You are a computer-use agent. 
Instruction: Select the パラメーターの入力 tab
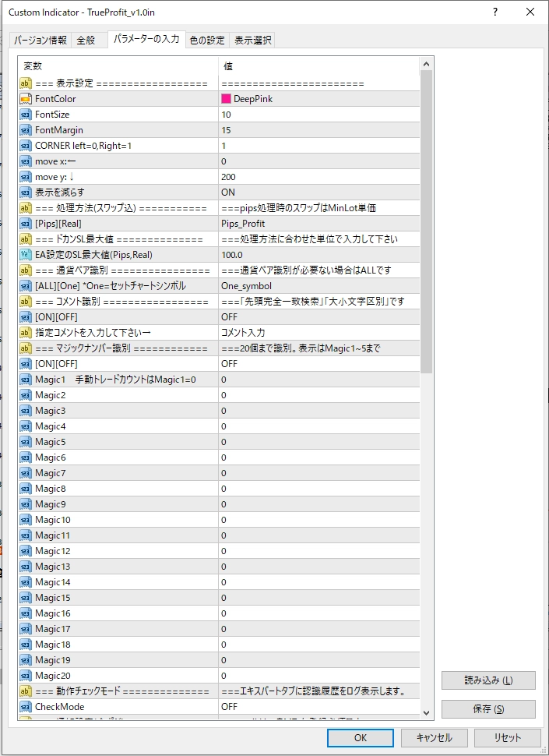(x=146, y=39)
